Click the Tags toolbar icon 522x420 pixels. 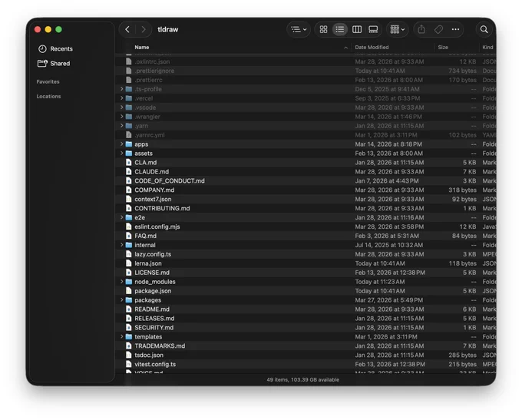pyautogui.click(x=438, y=29)
